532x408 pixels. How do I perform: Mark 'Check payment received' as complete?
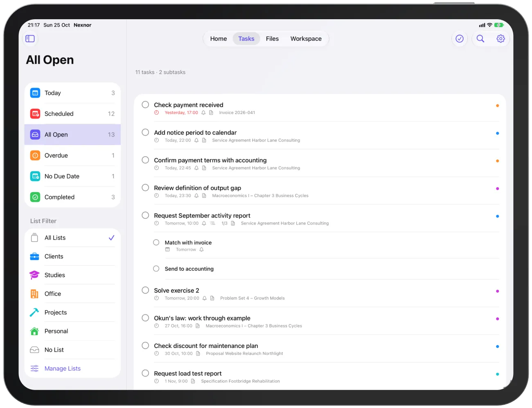coord(145,105)
